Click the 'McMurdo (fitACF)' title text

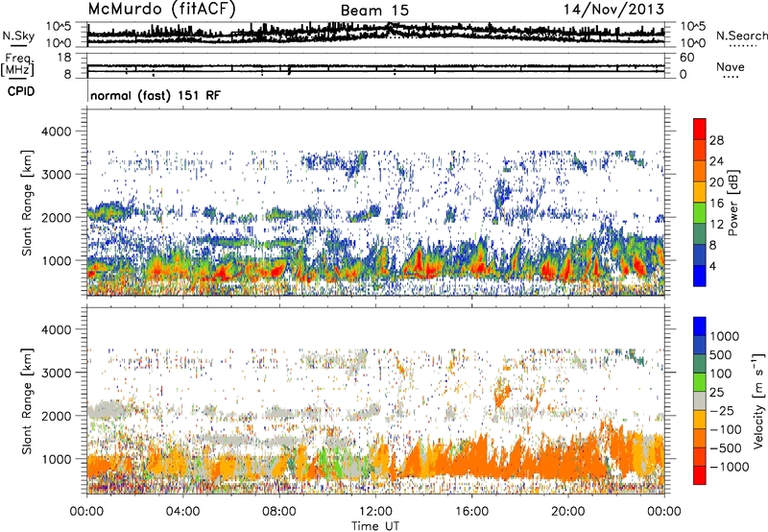(x=161, y=9)
